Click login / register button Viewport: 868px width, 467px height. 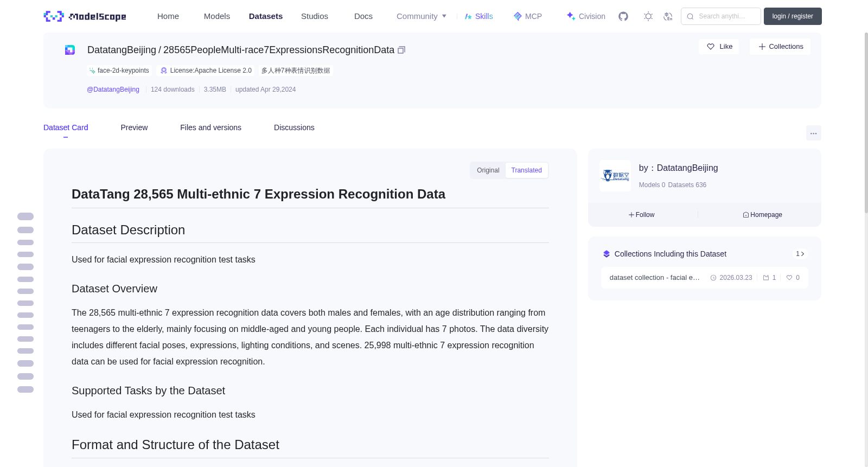pyautogui.click(x=793, y=16)
